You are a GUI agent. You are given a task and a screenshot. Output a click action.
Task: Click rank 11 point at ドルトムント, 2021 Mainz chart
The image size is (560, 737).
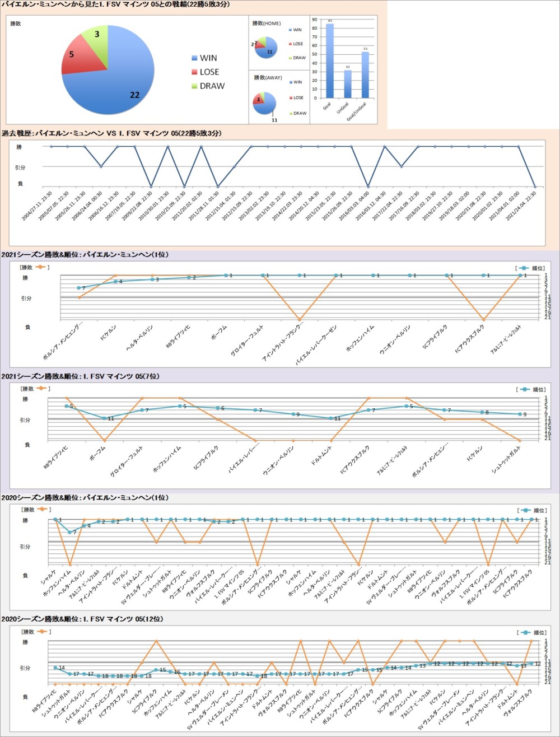coord(331,418)
